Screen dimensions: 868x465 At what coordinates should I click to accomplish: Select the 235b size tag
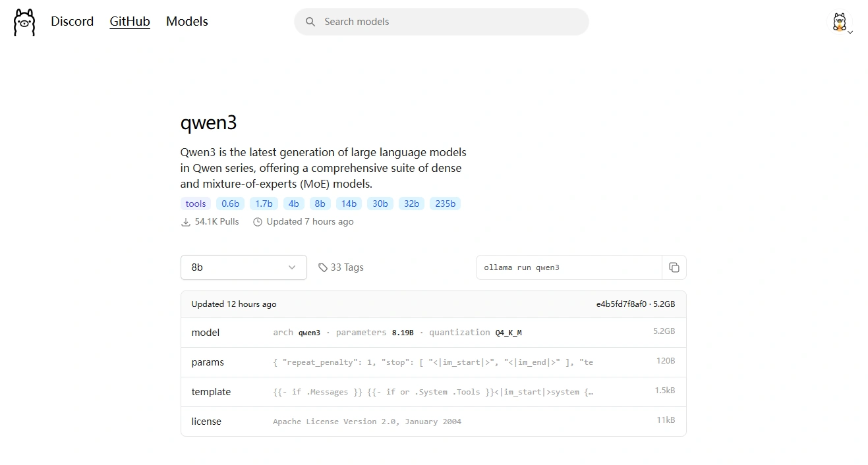click(446, 204)
